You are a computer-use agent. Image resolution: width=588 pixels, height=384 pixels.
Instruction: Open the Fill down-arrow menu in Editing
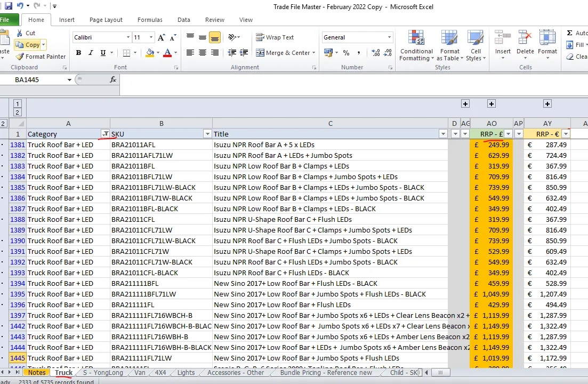click(576, 45)
